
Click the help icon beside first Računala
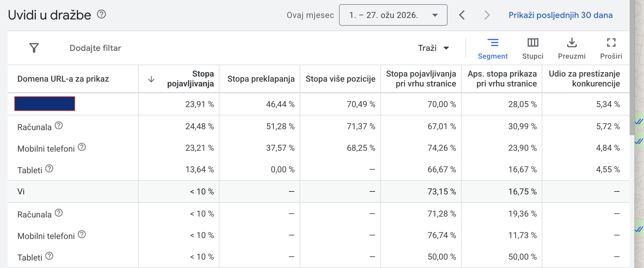pyautogui.click(x=59, y=126)
